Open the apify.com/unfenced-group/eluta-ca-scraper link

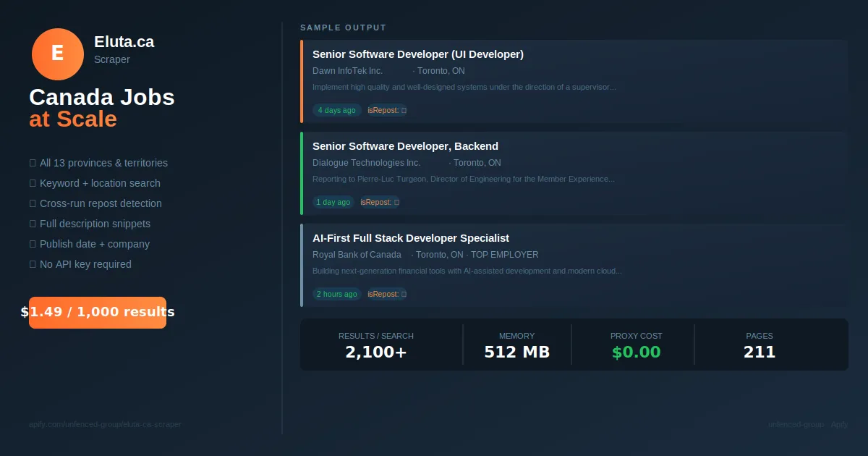point(105,424)
